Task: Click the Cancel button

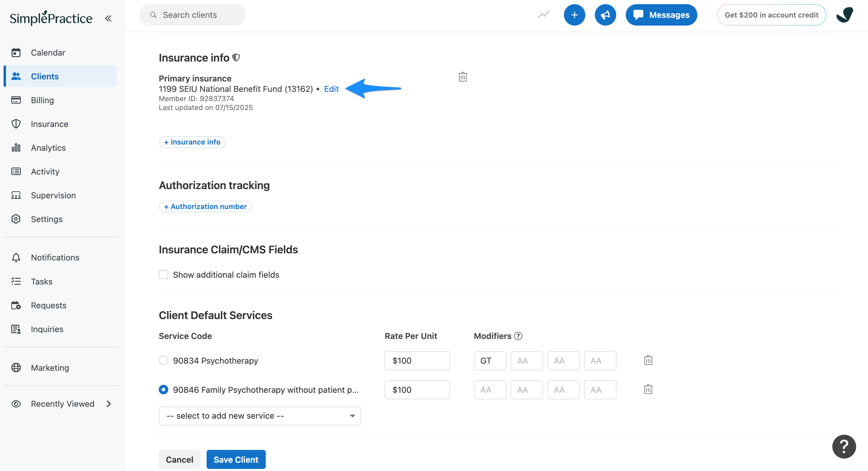Action: point(179,459)
